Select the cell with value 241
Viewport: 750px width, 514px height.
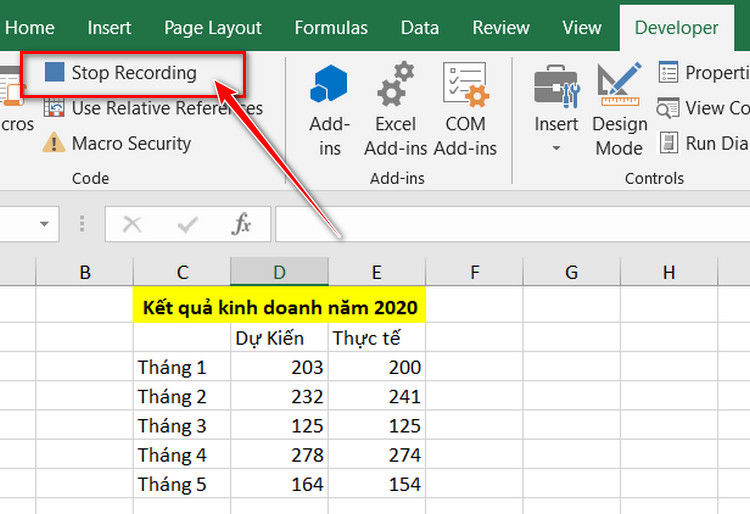[377, 396]
